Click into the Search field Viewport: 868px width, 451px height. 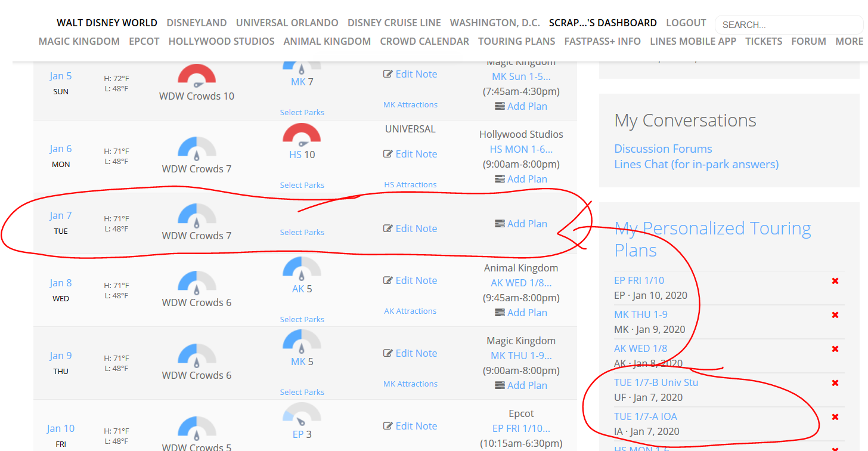tap(789, 24)
